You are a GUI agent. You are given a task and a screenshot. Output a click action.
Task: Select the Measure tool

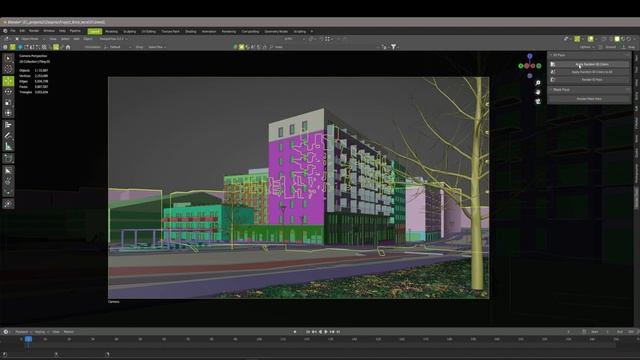(x=8, y=147)
